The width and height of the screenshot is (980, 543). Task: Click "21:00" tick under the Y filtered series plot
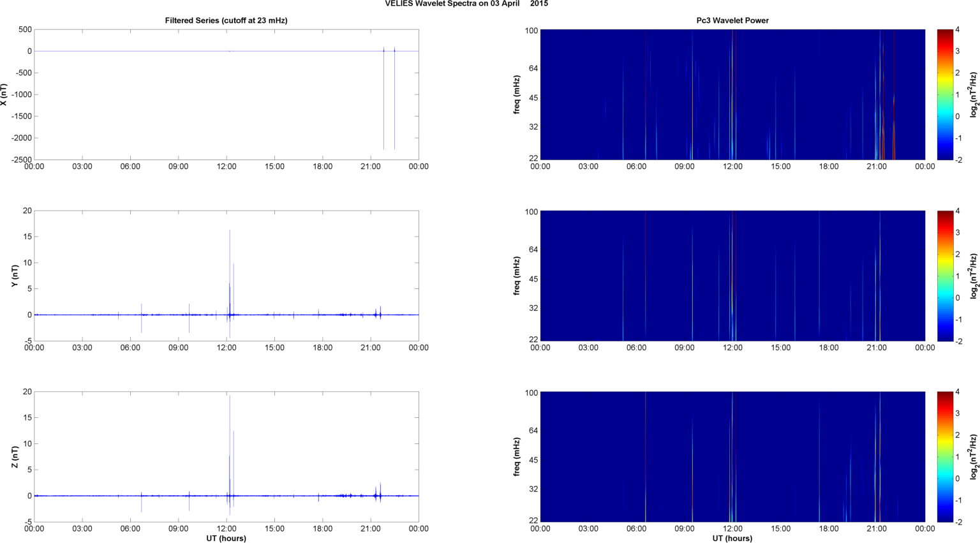[x=371, y=348]
